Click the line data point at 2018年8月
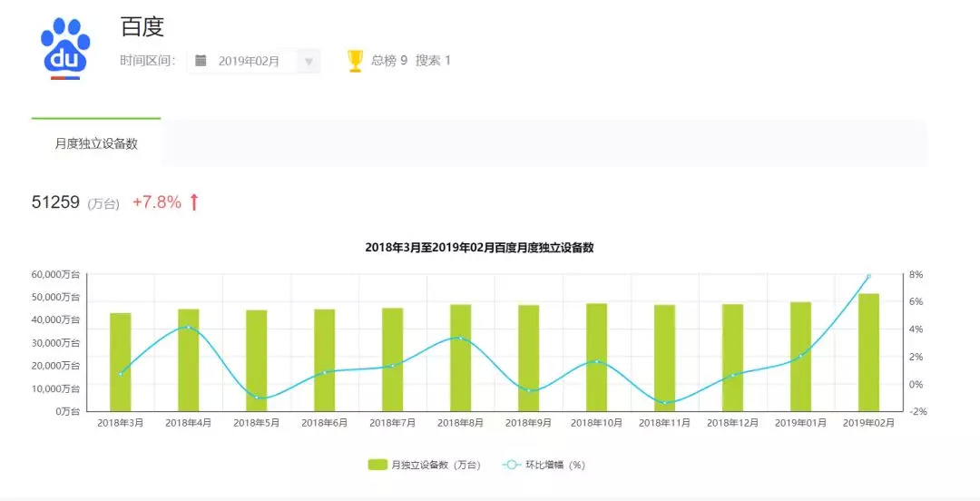980x501 pixels. tap(461, 339)
